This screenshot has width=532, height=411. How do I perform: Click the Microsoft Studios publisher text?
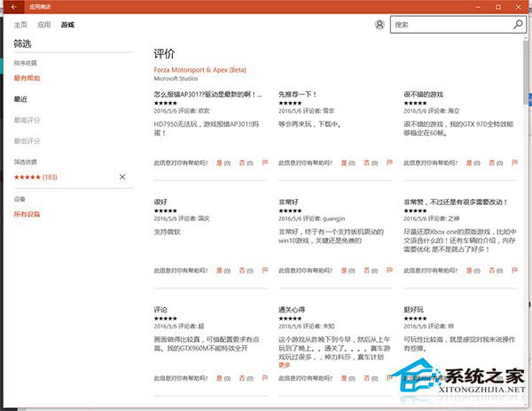tap(176, 79)
